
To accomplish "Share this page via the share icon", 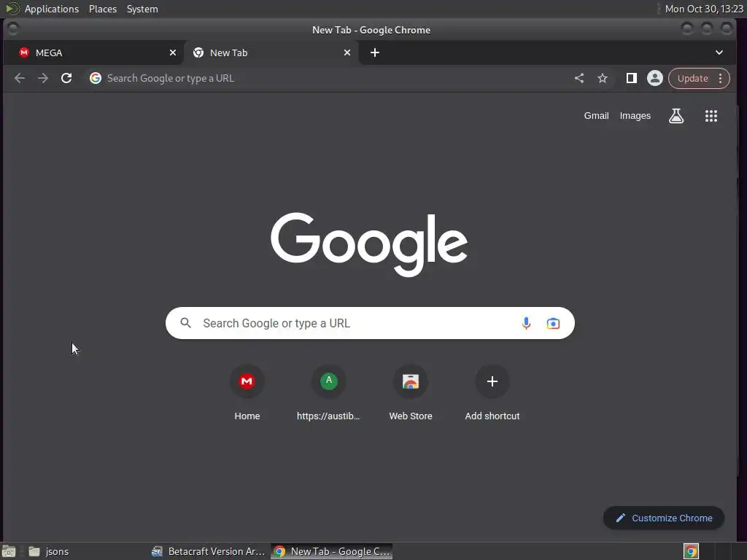I will pos(578,78).
